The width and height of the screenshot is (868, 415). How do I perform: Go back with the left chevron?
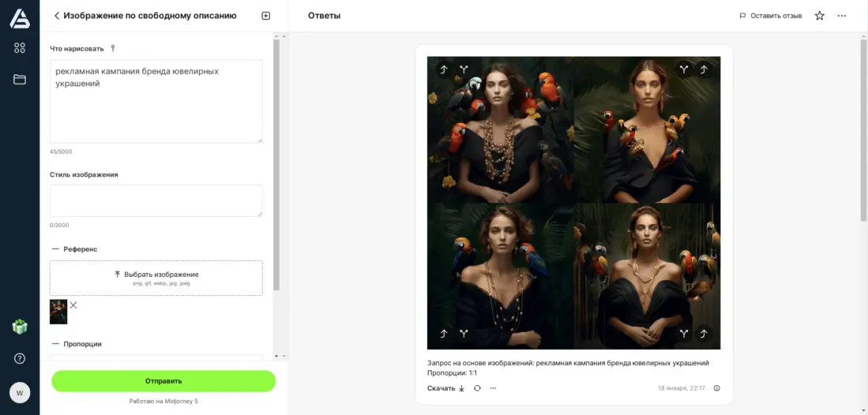[x=56, y=16]
